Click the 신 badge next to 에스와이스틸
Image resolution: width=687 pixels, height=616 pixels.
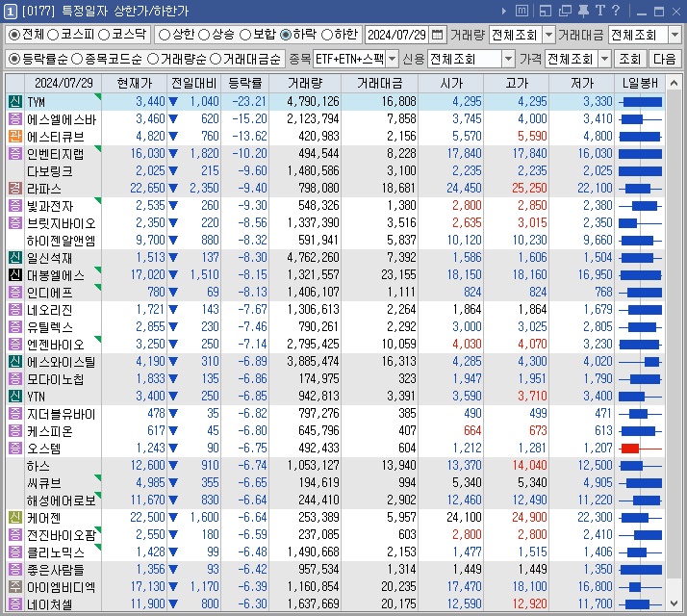coord(15,362)
